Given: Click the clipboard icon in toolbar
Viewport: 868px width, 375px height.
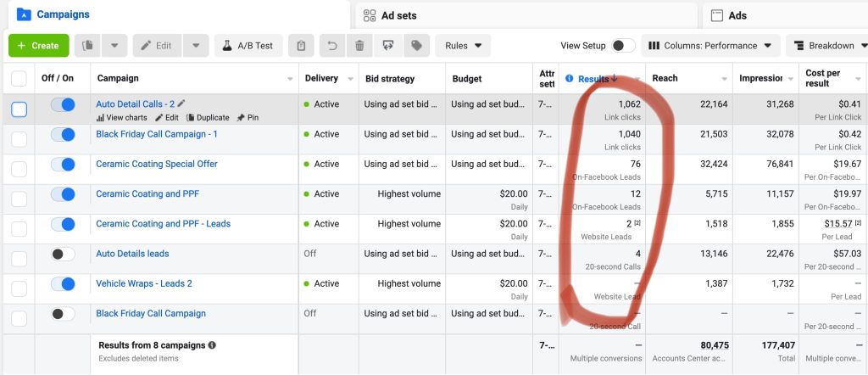Looking at the screenshot, I should 301,46.
